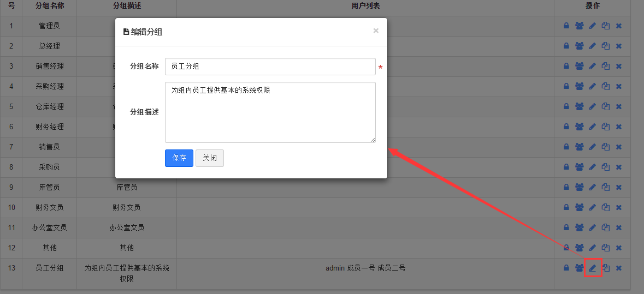
Task: Open users icon for 仓库经理
Action: pos(579,106)
